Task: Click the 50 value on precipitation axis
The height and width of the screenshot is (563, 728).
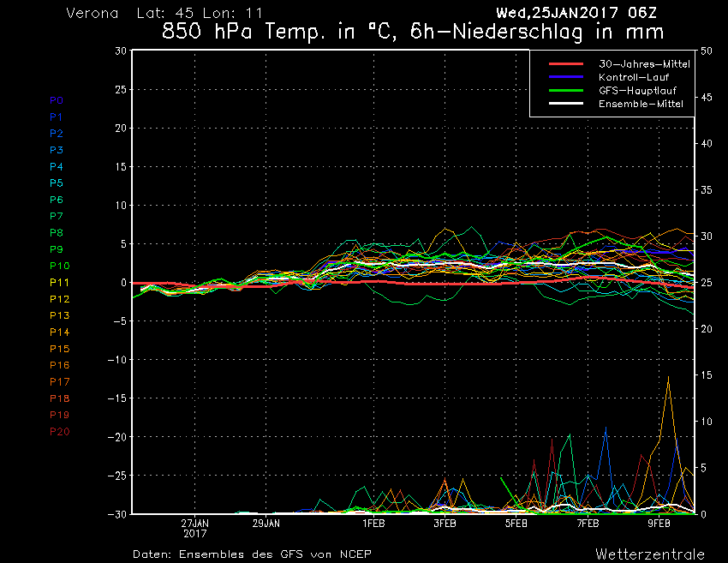Action: pyautogui.click(x=707, y=51)
